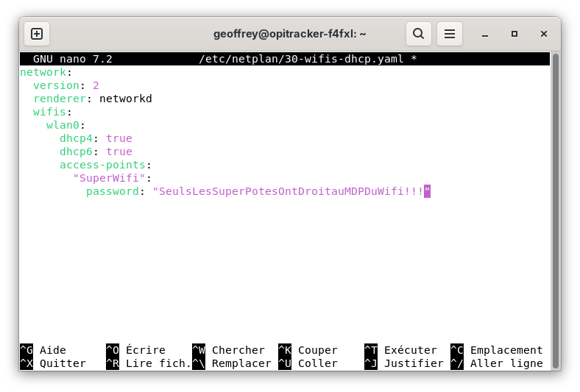Click the highlighted cursor at password end
This screenshot has height=392, width=580.
click(427, 191)
